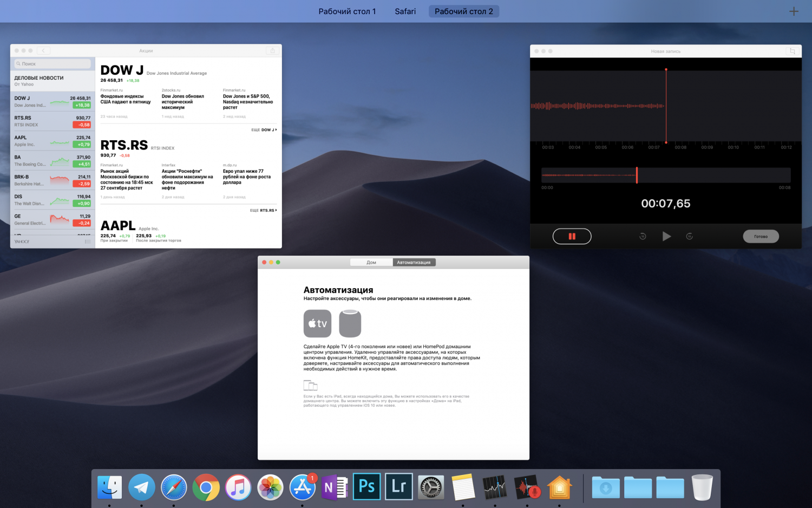
Task: Select AAPL row in Stocks sidebar
Action: (x=53, y=141)
